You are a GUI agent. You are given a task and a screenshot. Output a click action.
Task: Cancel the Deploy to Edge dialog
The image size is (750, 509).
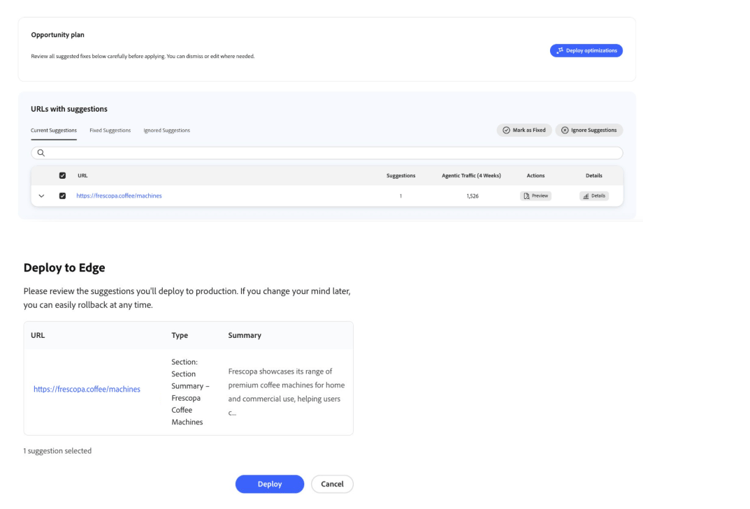[332, 484]
